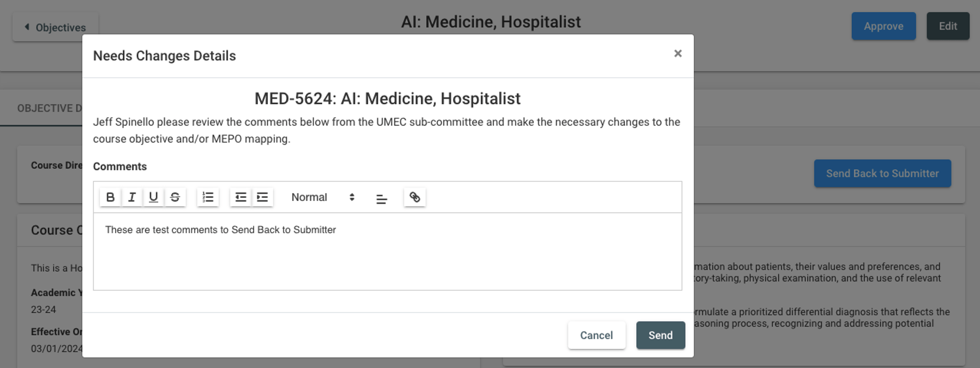980x368 pixels.
Task: Insert a numbered list in comments
Action: 208,197
